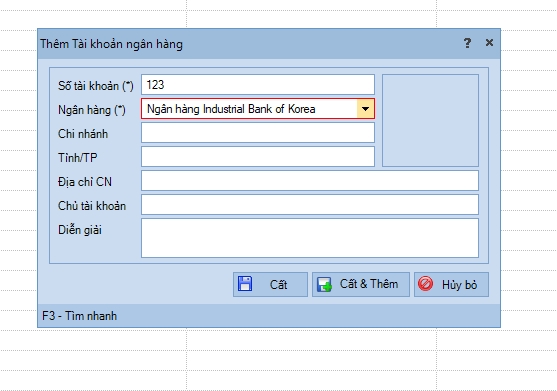Screen dimensions: 557x391
Task: Save with the Cất button
Action: [270, 284]
